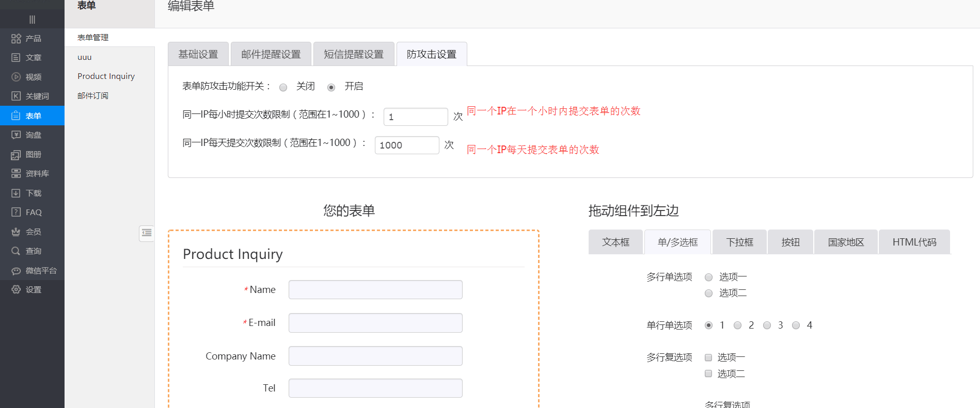Open the Gallery (图册) sidebar icon
Image resolution: width=980 pixels, height=408 pixels.
(x=16, y=155)
